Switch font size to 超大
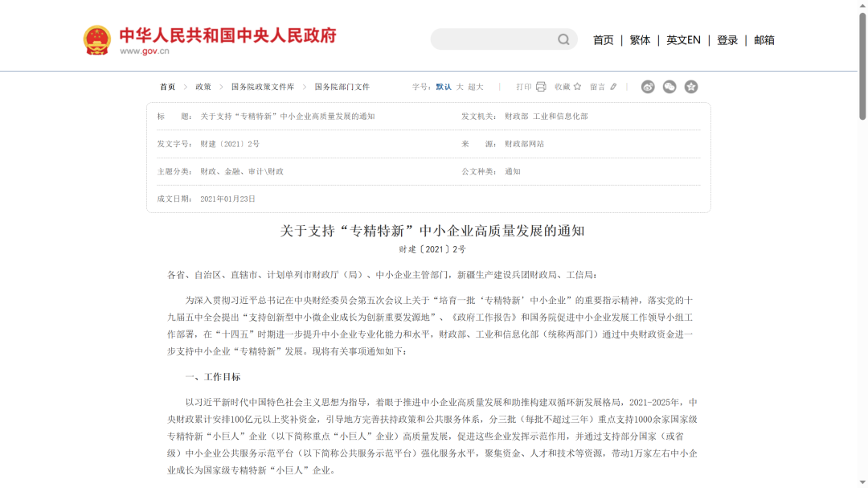868x488 pixels. pyautogui.click(x=476, y=87)
